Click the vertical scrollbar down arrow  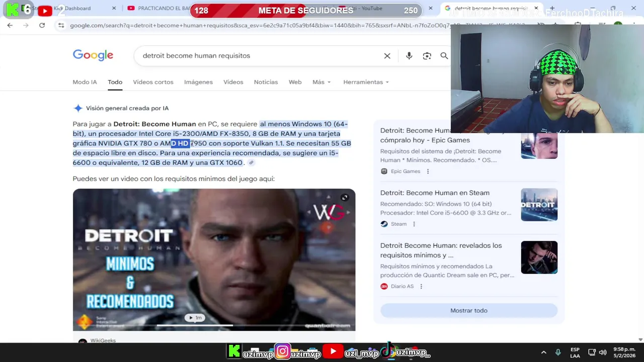pyautogui.click(x=640, y=340)
